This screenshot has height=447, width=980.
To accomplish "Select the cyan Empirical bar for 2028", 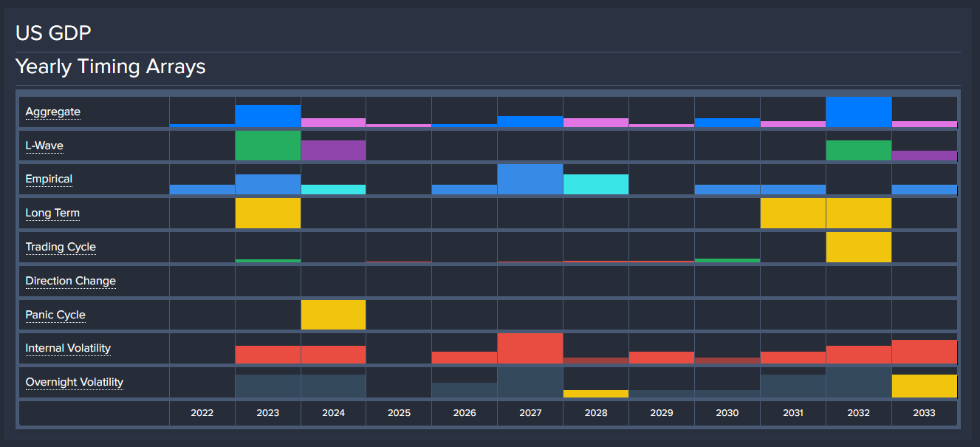I will [595, 185].
